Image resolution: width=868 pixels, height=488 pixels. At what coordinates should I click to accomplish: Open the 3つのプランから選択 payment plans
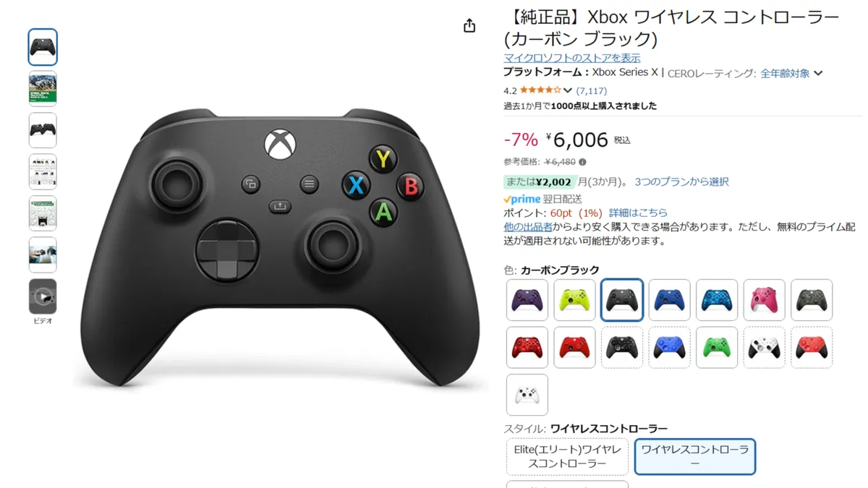pyautogui.click(x=681, y=181)
